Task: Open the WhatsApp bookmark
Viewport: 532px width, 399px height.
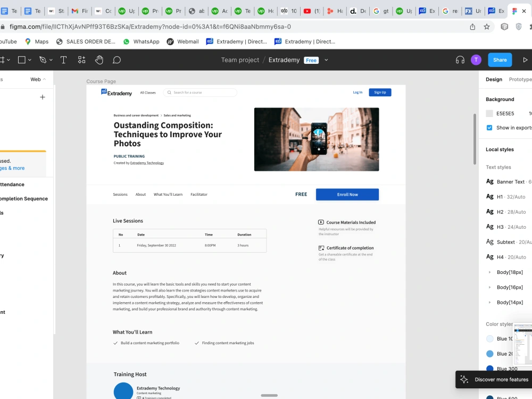Action: click(141, 41)
